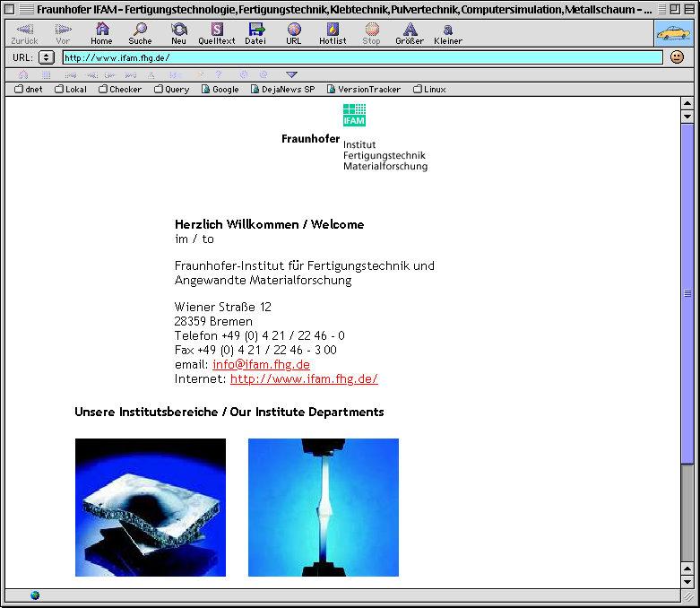Click the Neu reload icon
The image size is (700, 608).
tap(178, 30)
